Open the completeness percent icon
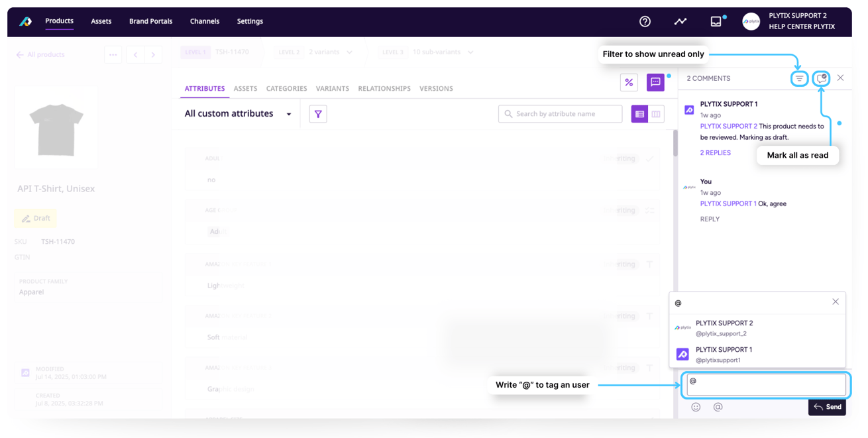Screen dimensions: 868x438 pyautogui.click(x=629, y=82)
